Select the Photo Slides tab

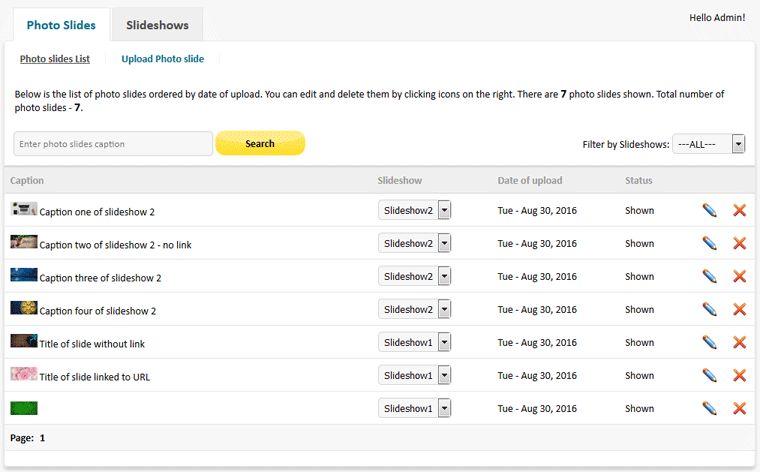pos(61,25)
